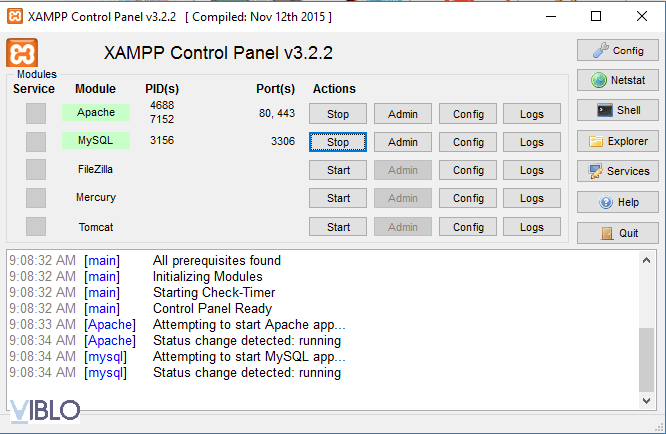
Task: Open Explorer with the folder icon
Action: click(x=618, y=141)
